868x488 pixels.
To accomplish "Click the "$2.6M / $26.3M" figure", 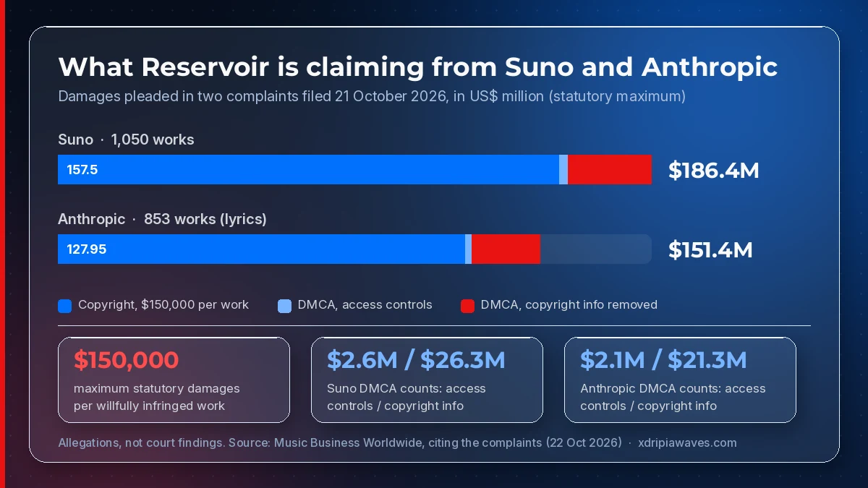I will [x=416, y=360].
